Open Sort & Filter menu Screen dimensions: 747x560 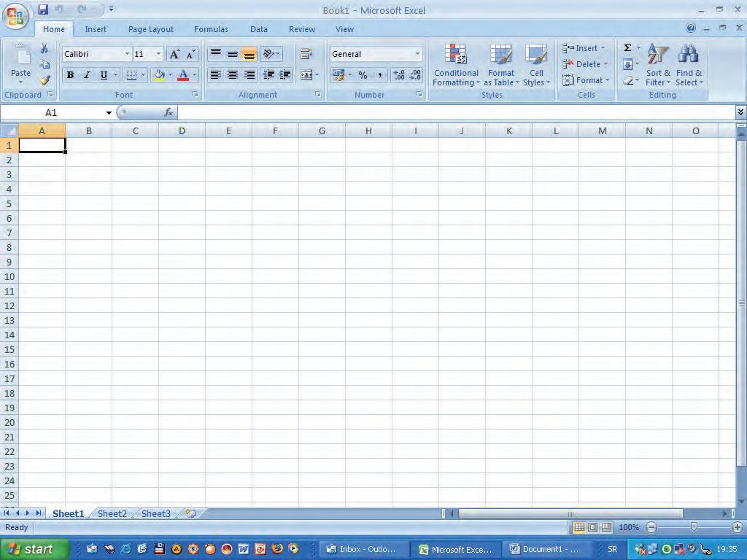pos(658,65)
